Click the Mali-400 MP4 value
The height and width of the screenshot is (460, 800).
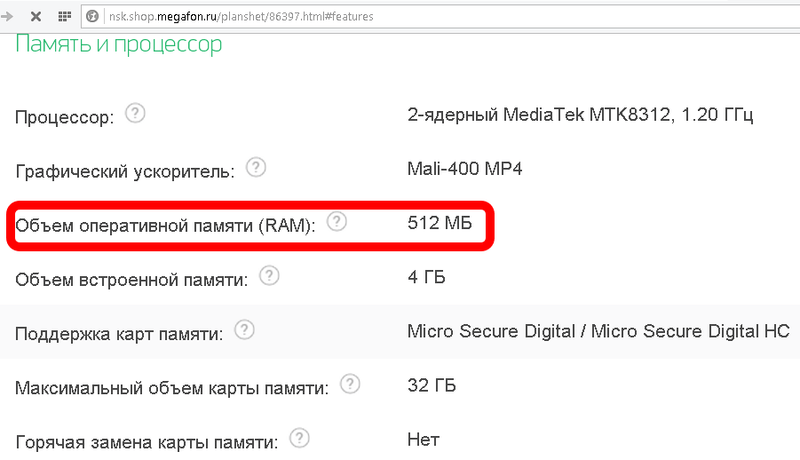465,168
